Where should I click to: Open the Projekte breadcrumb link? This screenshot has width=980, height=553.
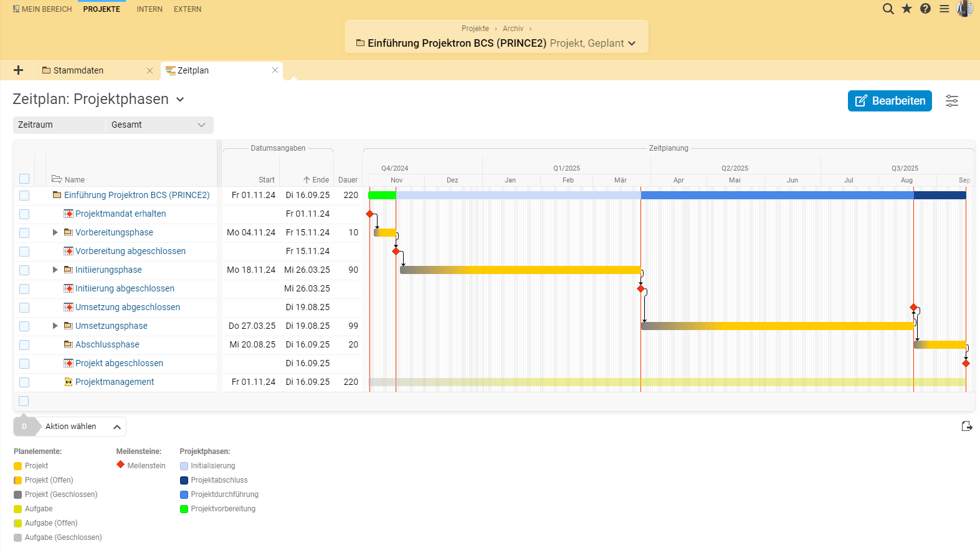point(475,29)
